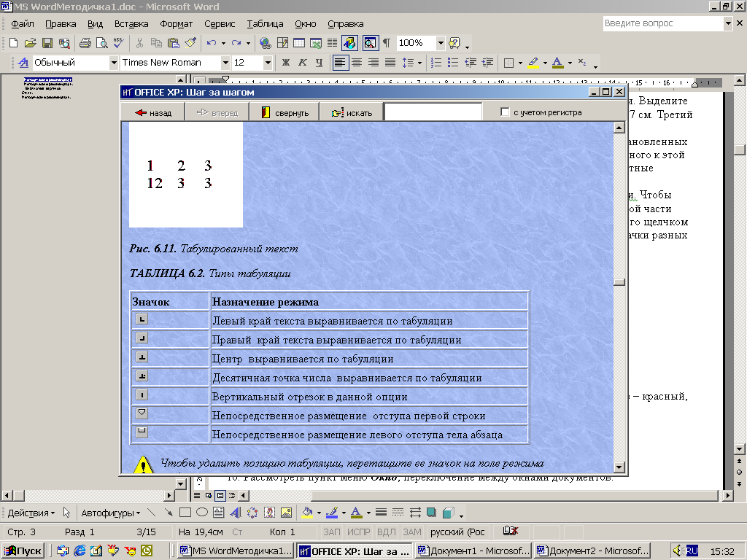Print the document
This screenshot has height=560, width=747.
[85, 43]
